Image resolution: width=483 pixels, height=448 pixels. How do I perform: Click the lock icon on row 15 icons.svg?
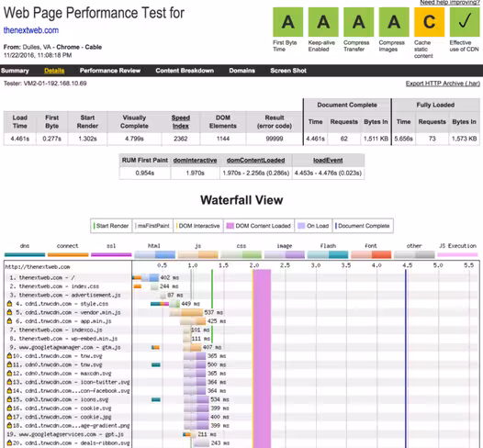pos(9,399)
